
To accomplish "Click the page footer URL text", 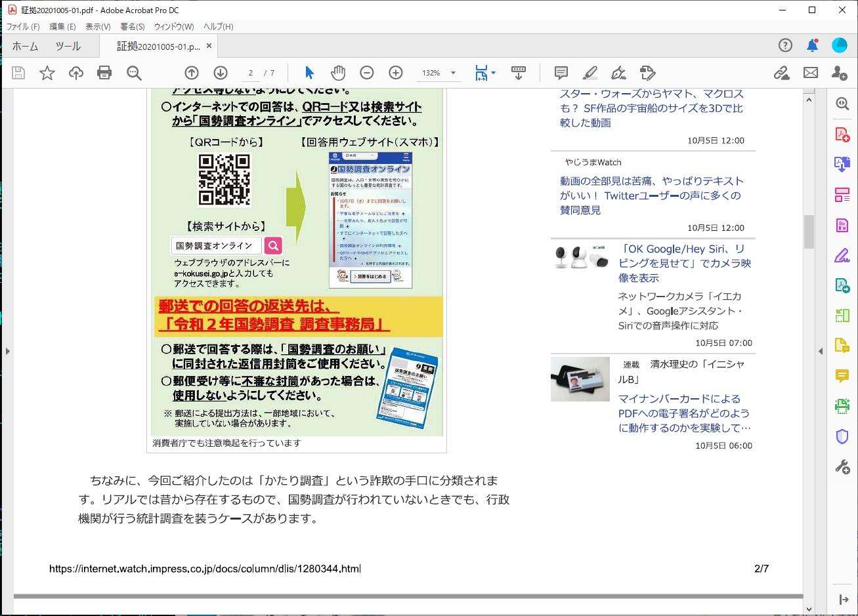I will [x=205, y=569].
